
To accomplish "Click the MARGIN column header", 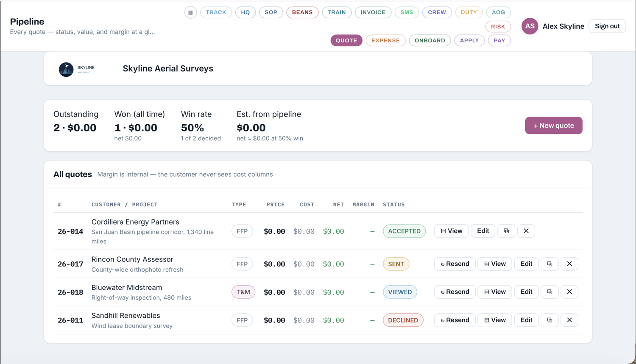I will 363,205.
